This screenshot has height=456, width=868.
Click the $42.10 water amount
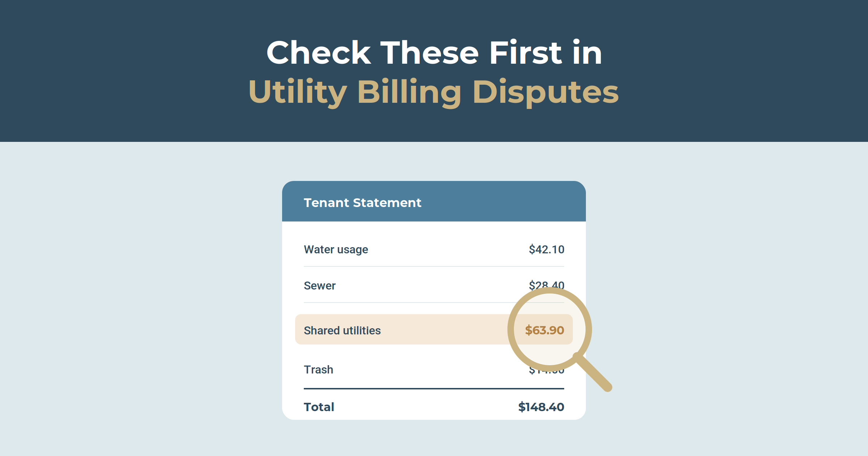coord(546,249)
